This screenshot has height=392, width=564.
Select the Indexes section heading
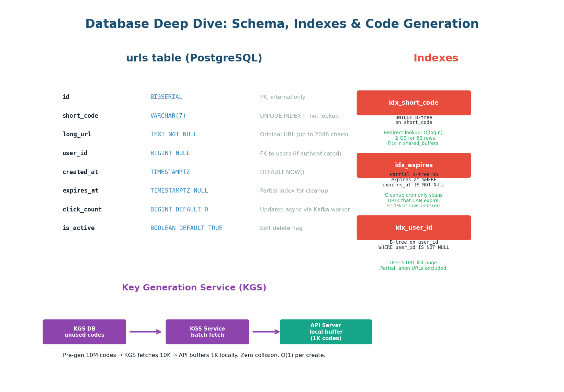click(436, 58)
